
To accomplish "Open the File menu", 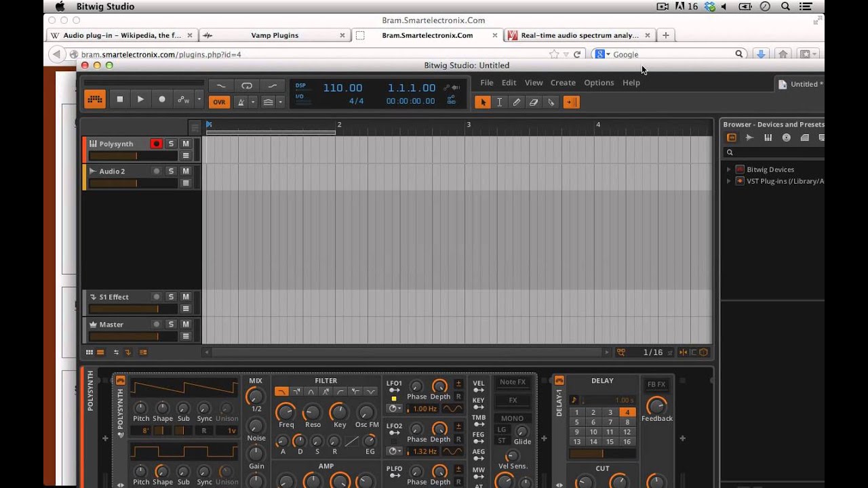I will pos(487,83).
